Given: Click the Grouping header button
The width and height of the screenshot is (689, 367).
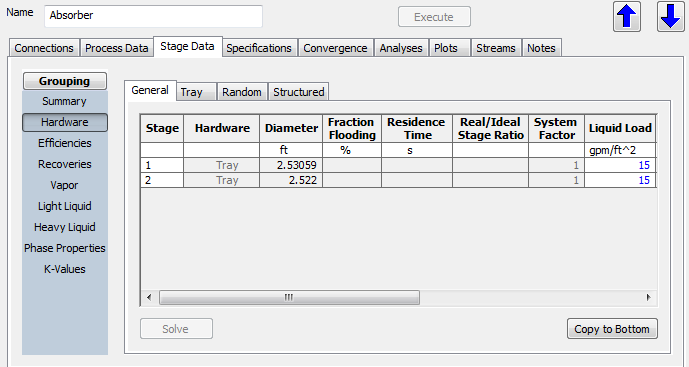Looking at the screenshot, I should tap(65, 81).
